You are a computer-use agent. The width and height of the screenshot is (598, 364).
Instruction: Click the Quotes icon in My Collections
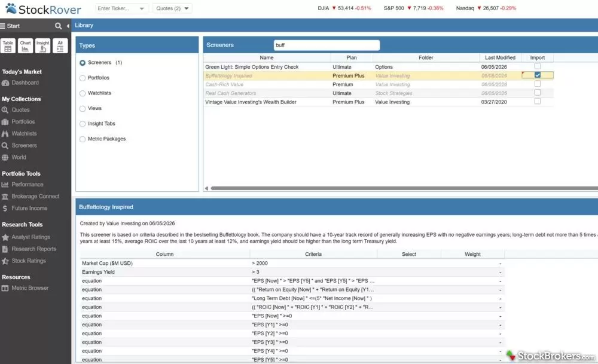point(5,110)
